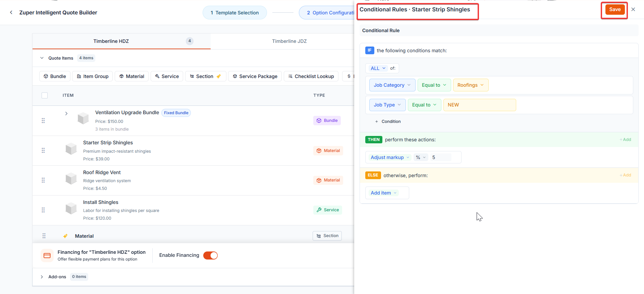Click the IF badge icon

[370, 51]
